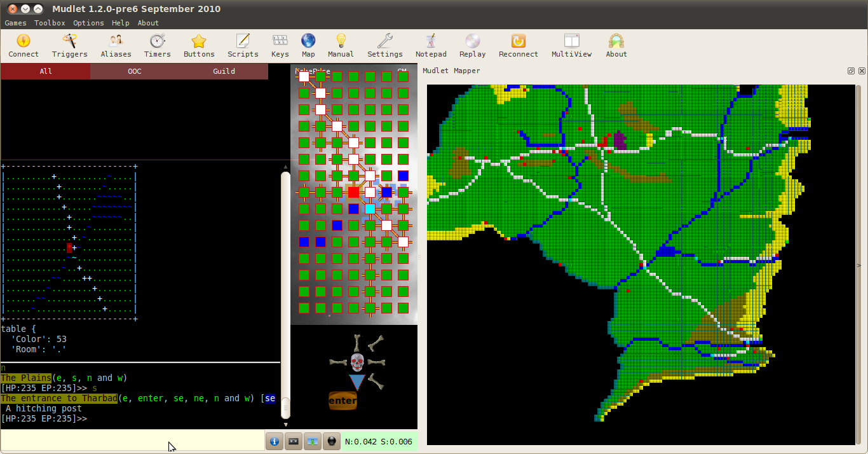Image resolution: width=868 pixels, height=454 pixels.
Task: Open the Notepad tool
Action: tap(431, 46)
